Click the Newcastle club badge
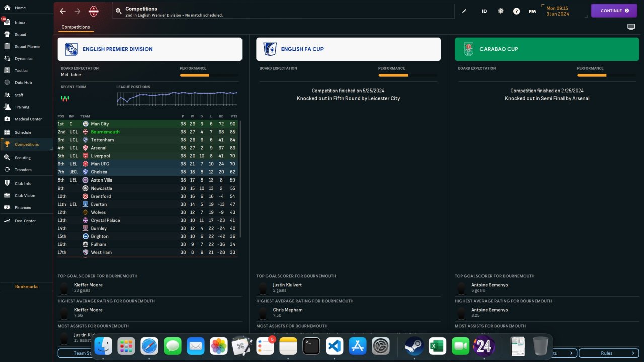Image resolution: width=644 pixels, height=362 pixels. [x=86, y=188]
